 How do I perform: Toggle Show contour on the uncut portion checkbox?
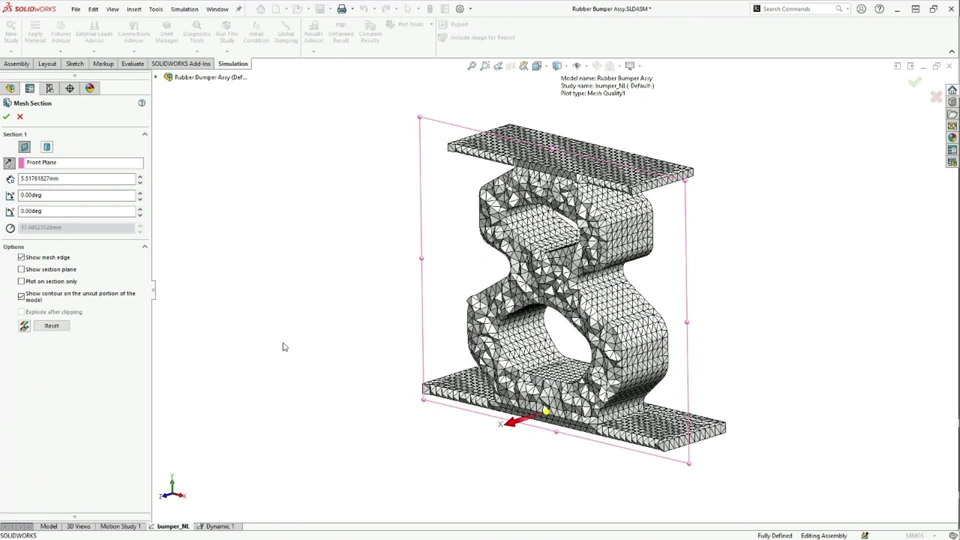pyautogui.click(x=21, y=296)
